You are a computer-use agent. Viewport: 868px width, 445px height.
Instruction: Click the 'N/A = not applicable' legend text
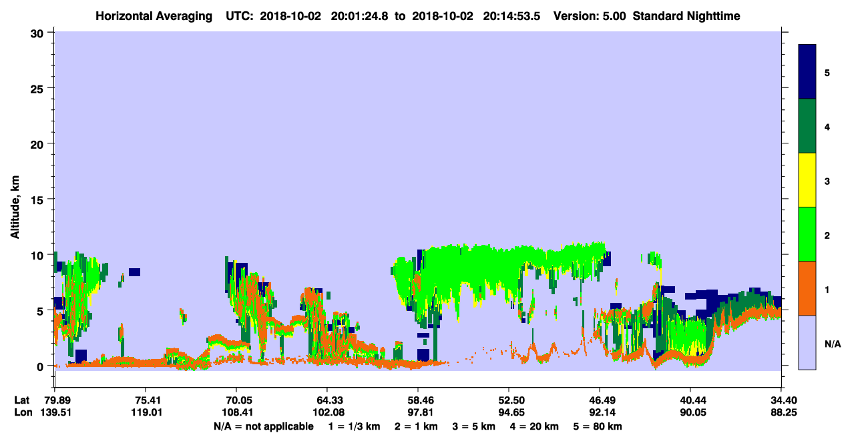click(x=263, y=426)
